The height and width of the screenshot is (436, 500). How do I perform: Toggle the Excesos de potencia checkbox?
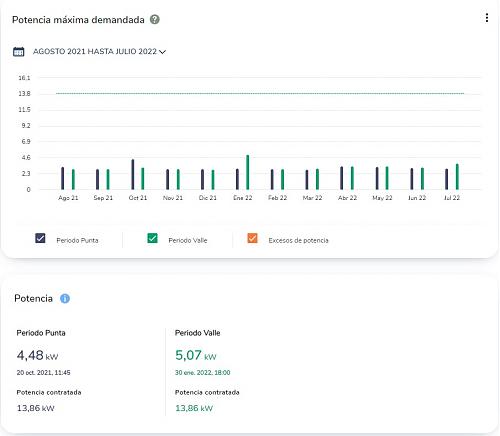252,238
